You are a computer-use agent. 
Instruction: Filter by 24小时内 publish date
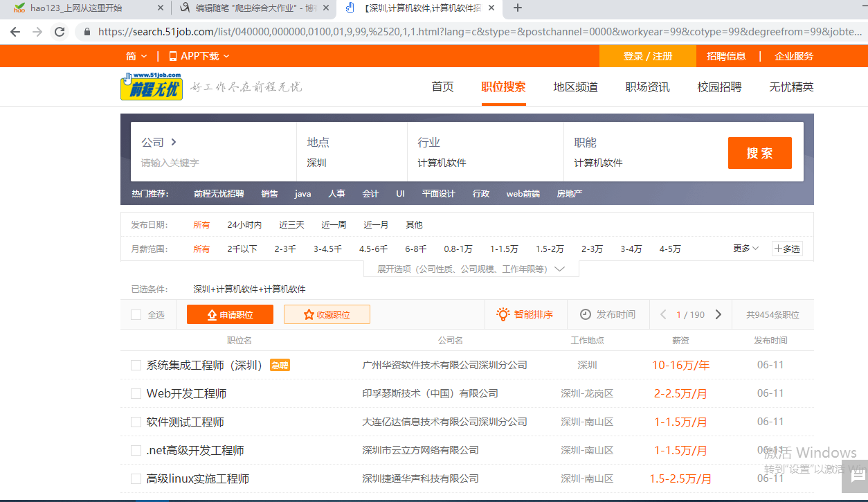click(244, 225)
